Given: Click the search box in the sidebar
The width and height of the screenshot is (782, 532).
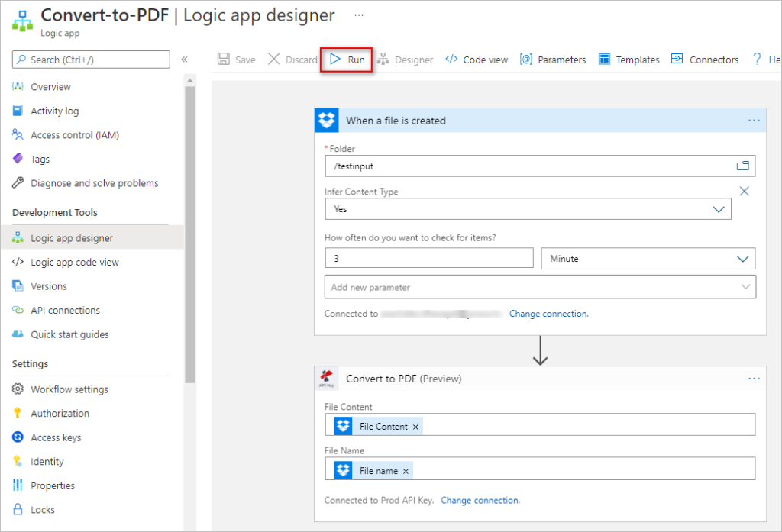Looking at the screenshot, I should pos(90,59).
